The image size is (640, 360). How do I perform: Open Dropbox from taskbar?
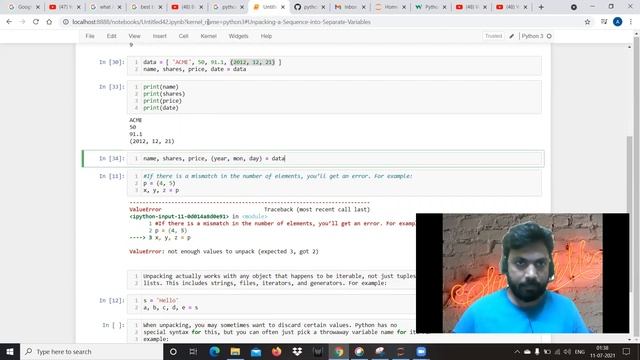tap(297, 351)
